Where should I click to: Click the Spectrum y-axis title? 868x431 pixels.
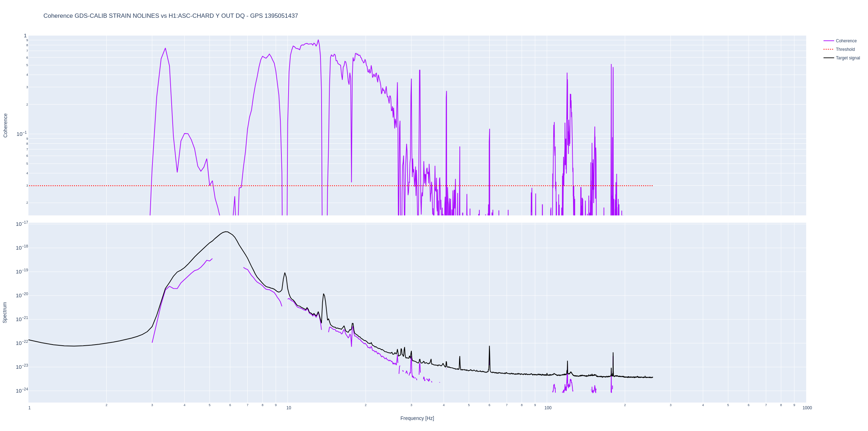(5, 312)
